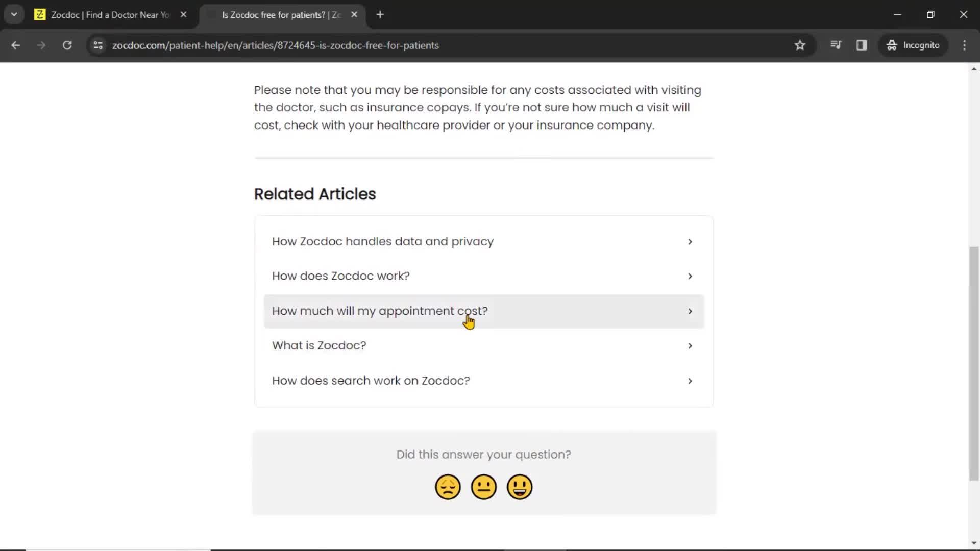The image size is (980, 551).
Task: Open How does Zocdoc work? article
Action: [x=484, y=276]
